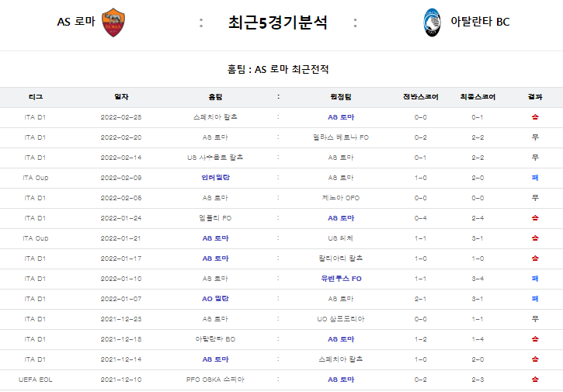Viewport: 563px width, 392px height.
Task: Click the '일자' column header
Action: pos(121,97)
